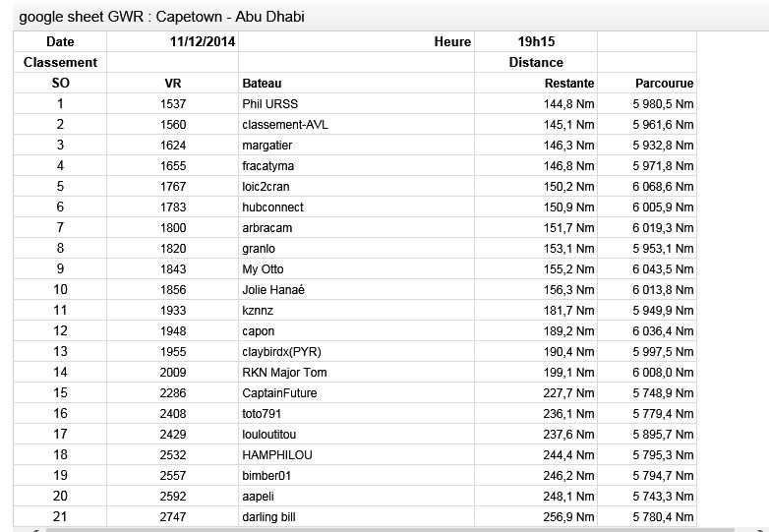Select the Date header cell
769x532 pixels.
click(x=60, y=42)
